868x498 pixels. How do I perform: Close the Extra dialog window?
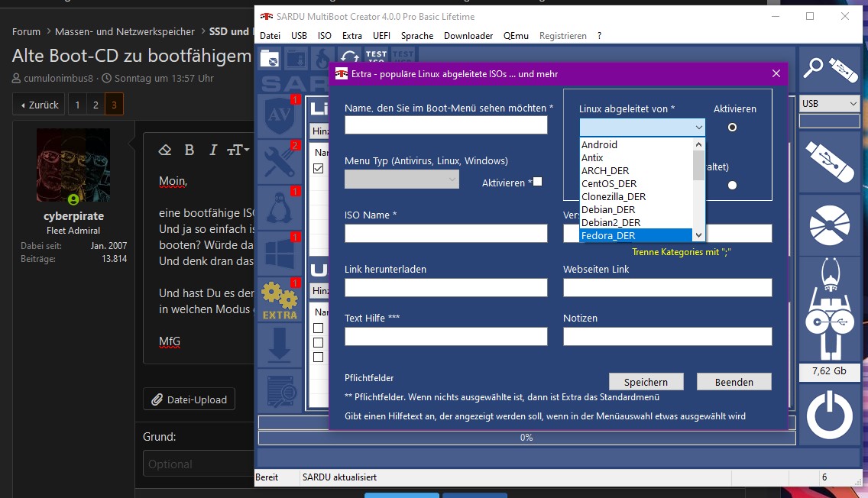[776, 73]
